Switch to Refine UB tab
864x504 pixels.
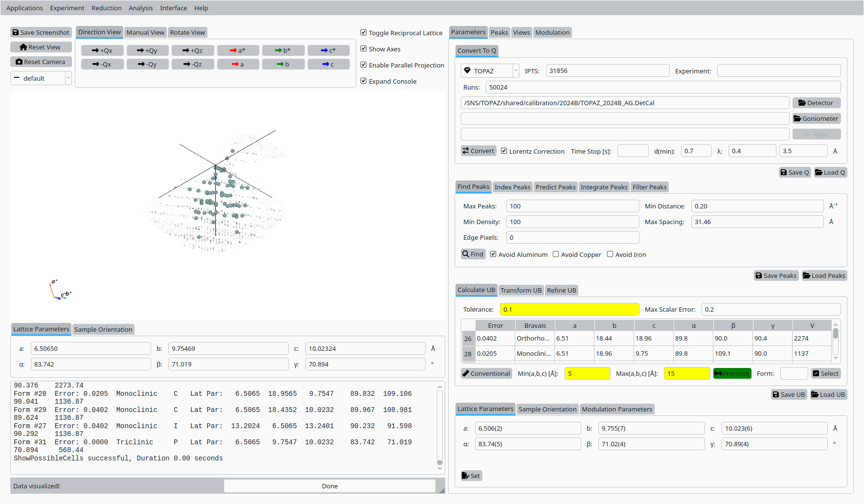[561, 290]
